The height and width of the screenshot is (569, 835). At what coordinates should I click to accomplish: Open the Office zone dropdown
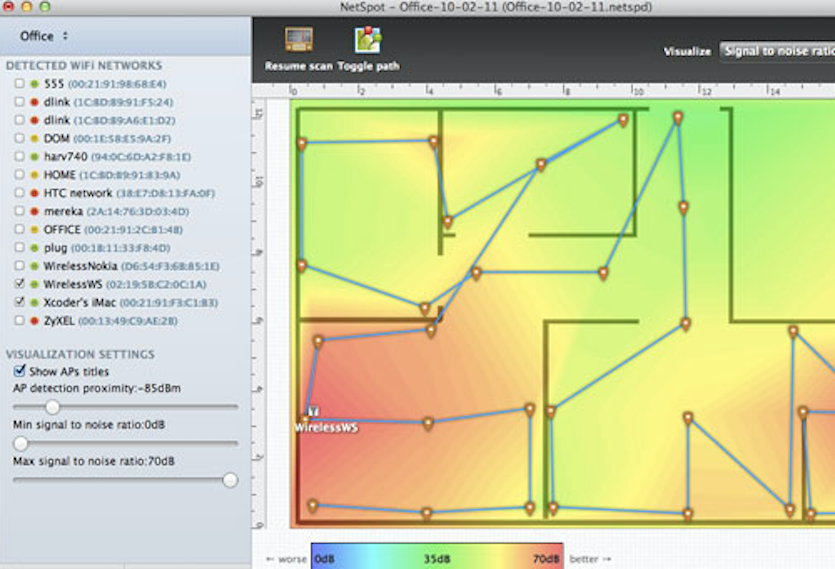pos(44,36)
